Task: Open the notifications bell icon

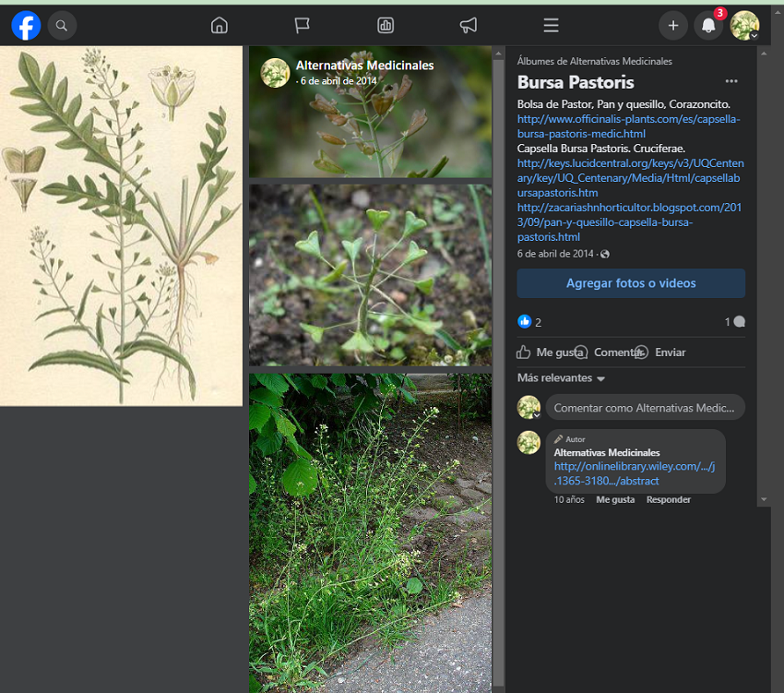Action: coord(708,26)
